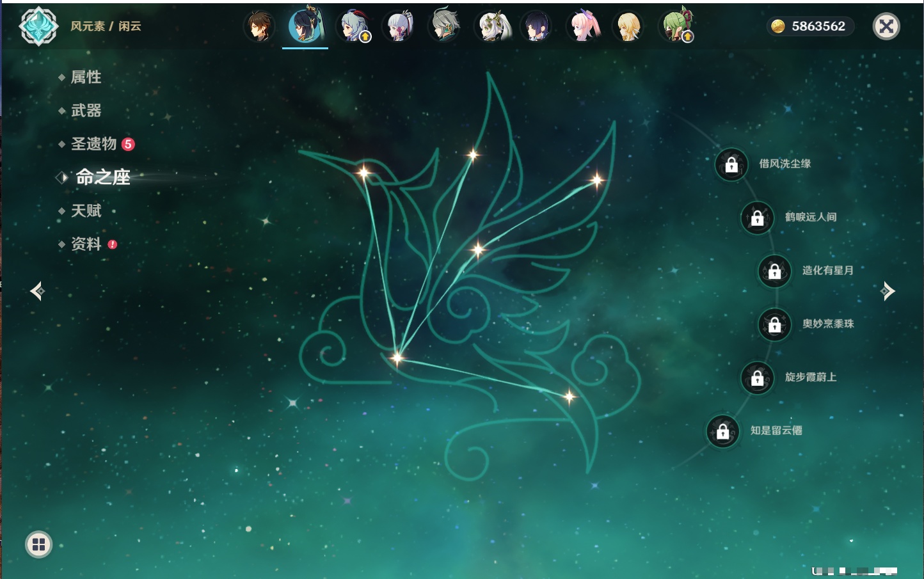Click the Mora coin balance 5863562
This screenshot has width=924, height=579.
point(810,26)
